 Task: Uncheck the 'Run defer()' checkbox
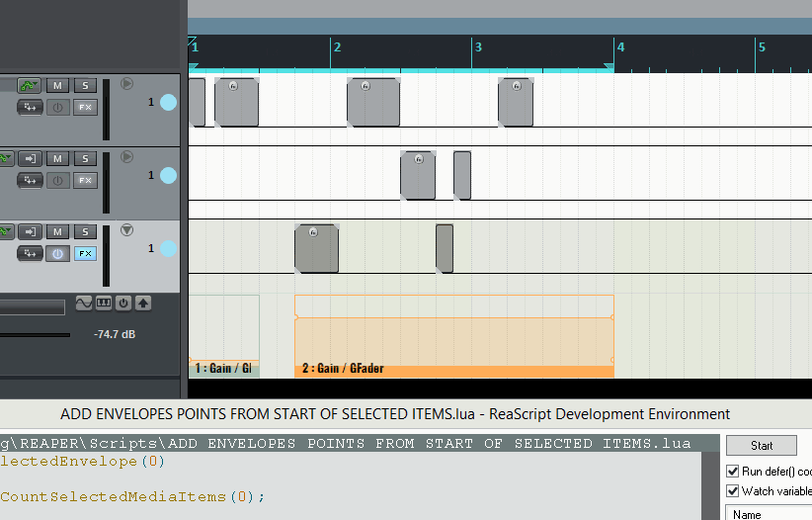pos(732,472)
